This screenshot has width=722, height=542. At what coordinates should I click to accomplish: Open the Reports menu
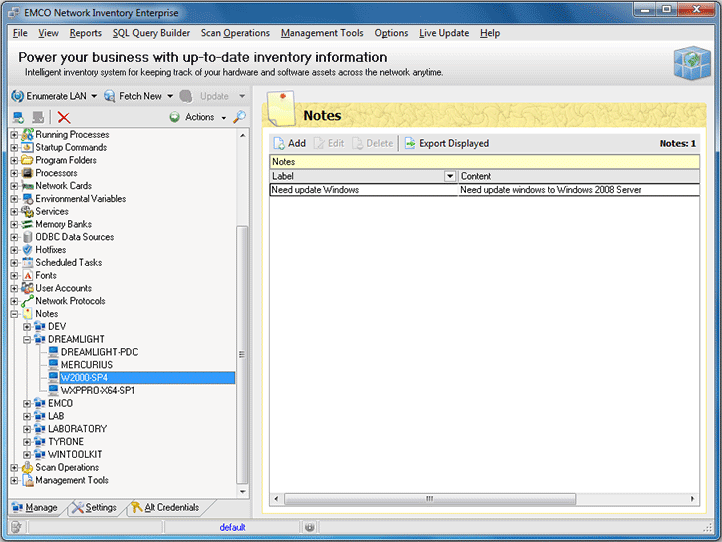[85, 33]
